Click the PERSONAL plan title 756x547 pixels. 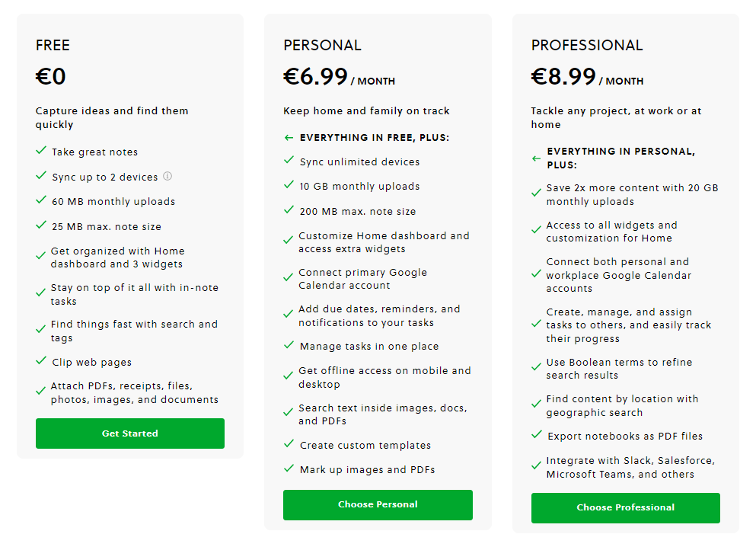[x=322, y=46]
